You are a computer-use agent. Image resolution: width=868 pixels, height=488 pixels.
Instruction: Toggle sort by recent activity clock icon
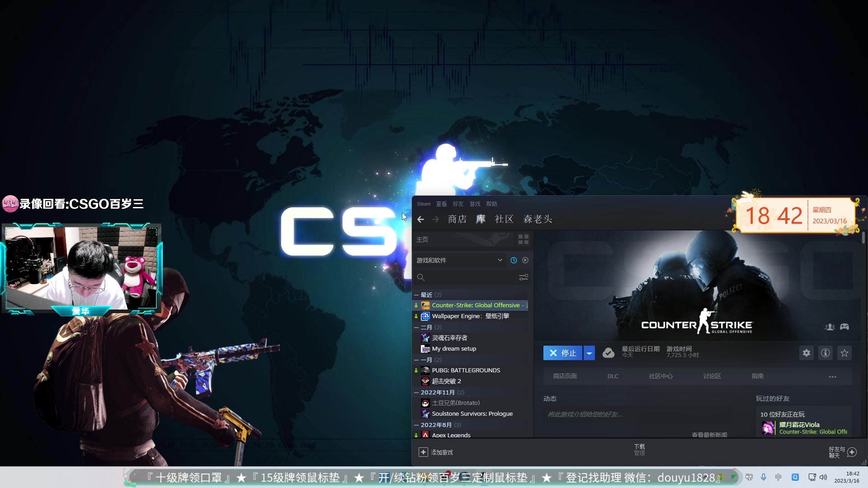514,260
